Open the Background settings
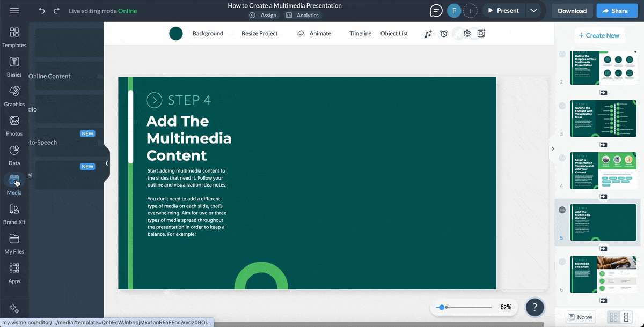 click(x=208, y=34)
